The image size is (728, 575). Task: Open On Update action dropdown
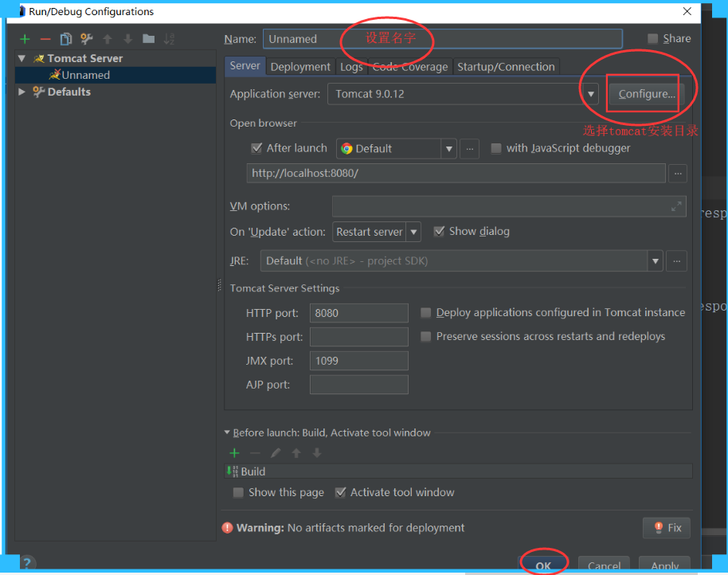pyautogui.click(x=413, y=232)
